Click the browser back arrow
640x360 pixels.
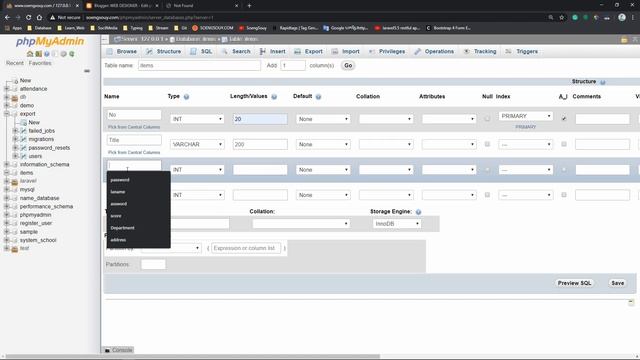click(x=7, y=18)
